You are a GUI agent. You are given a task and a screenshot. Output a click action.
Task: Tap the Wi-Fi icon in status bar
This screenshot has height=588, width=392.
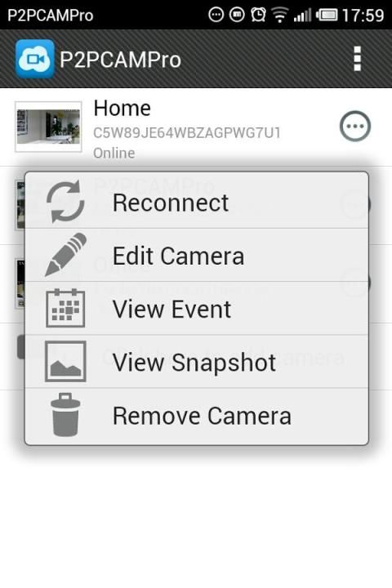[279, 16]
